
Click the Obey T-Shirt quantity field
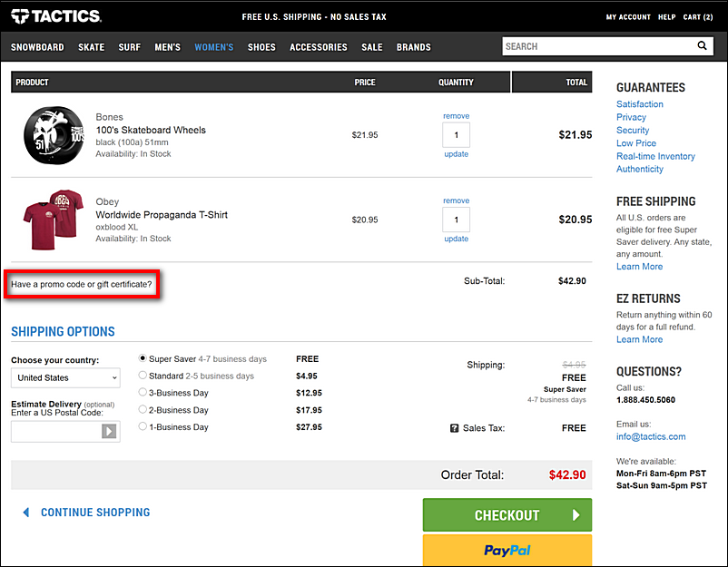456,220
